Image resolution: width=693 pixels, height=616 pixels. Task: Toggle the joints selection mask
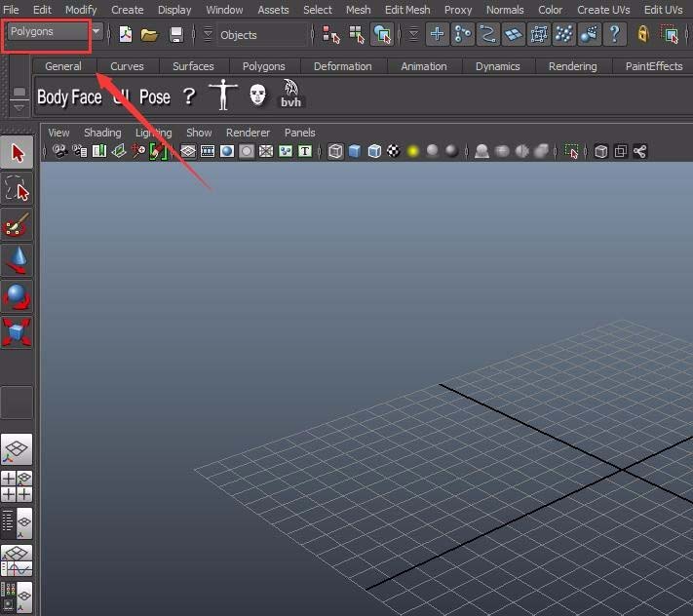coord(463,34)
